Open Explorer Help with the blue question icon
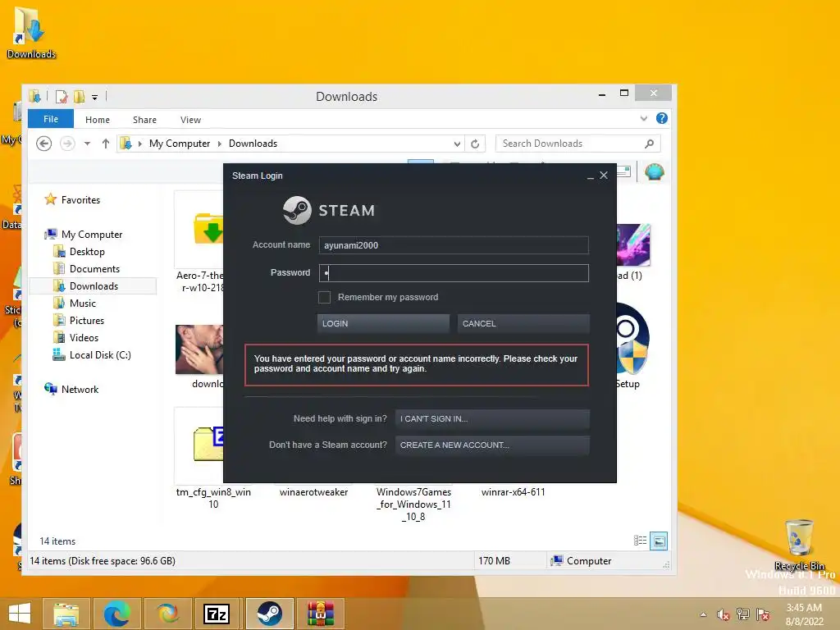Screen dimensions: 840x630 pyautogui.click(x=662, y=118)
